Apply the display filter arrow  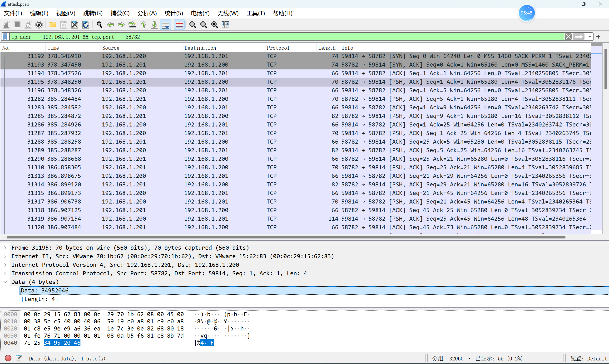tap(579, 37)
